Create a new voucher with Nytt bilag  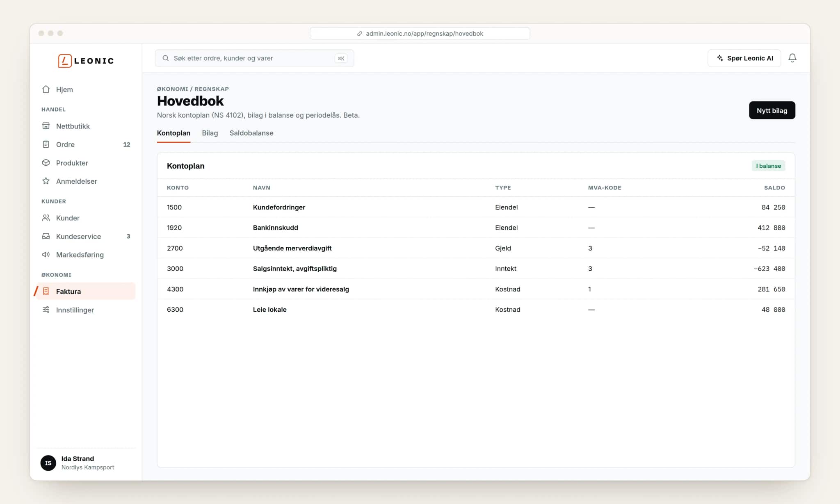[772, 110]
